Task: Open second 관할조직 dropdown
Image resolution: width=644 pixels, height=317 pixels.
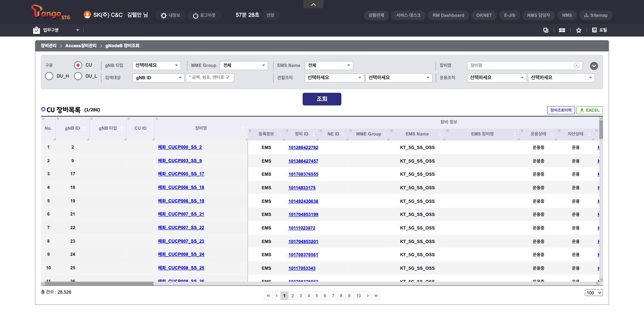Action: (399, 78)
